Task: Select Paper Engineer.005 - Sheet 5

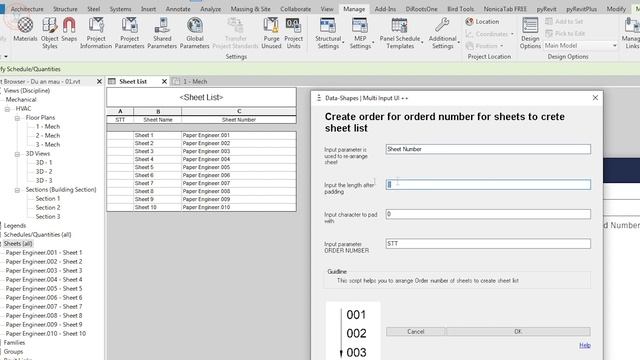Action: pyautogui.click(x=44, y=289)
